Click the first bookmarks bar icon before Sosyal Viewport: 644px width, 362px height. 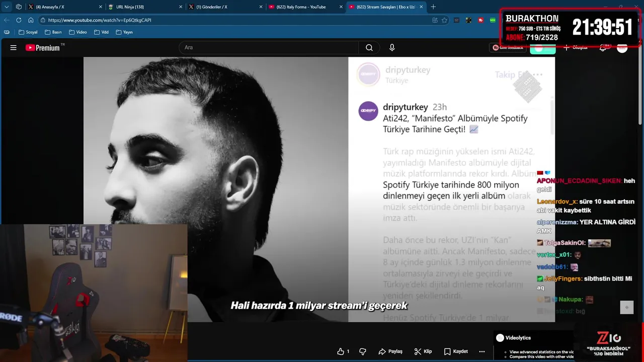point(7,32)
